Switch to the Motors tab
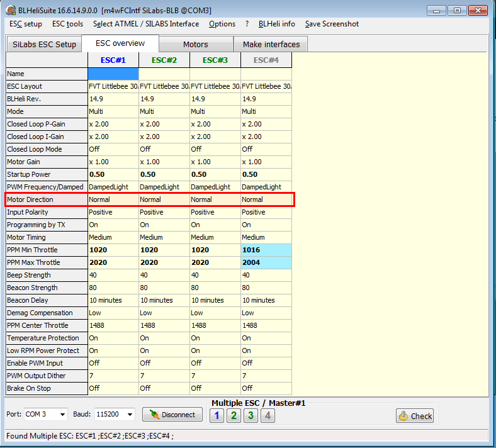 point(195,44)
